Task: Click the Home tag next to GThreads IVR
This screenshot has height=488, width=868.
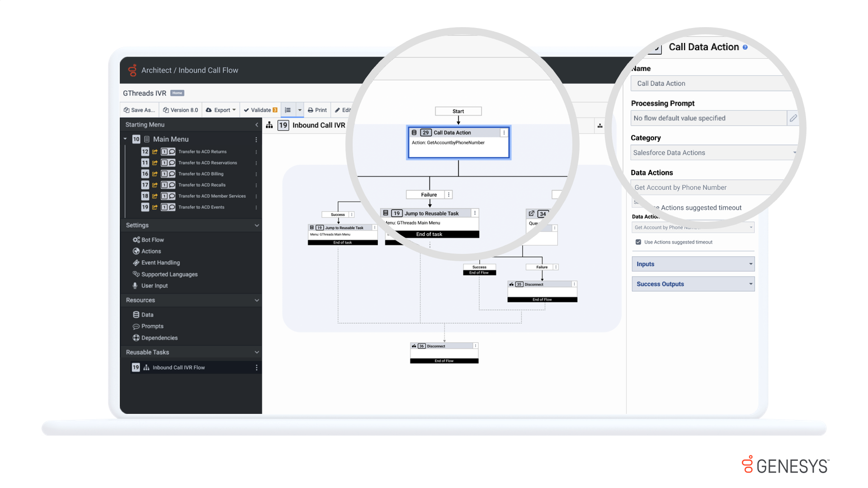Action: click(177, 93)
